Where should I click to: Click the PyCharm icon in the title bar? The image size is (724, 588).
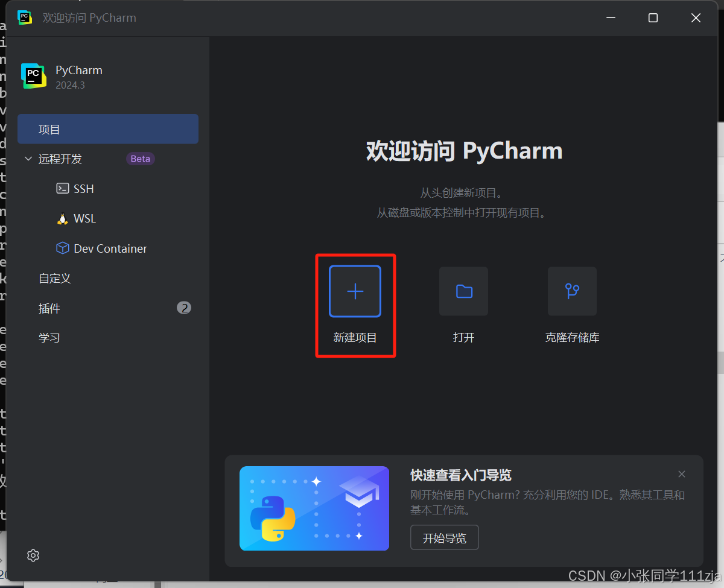pyautogui.click(x=25, y=17)
